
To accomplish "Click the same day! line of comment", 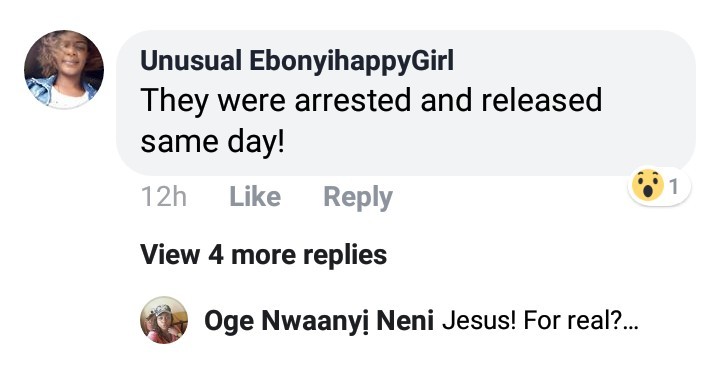I will (x=213, y=141).
